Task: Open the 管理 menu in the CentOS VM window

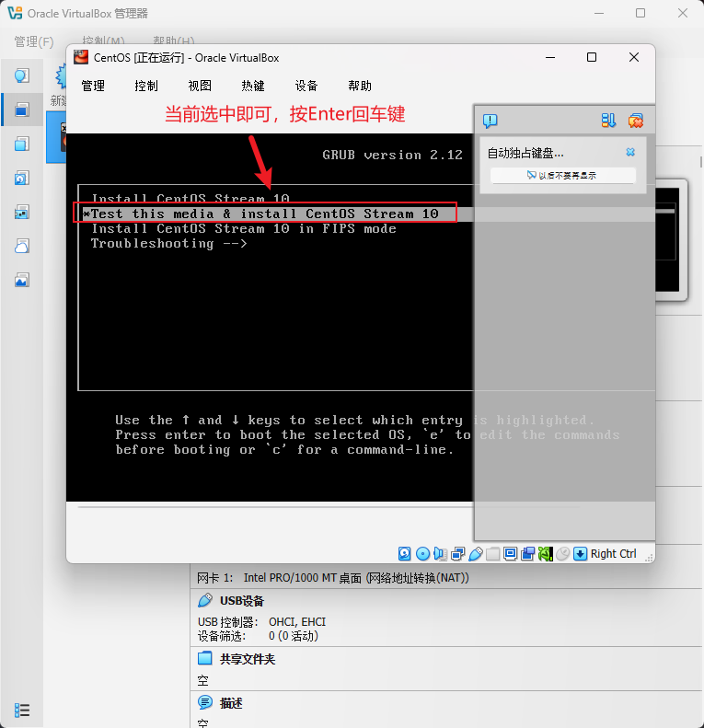Action: (x=93, y=86)
